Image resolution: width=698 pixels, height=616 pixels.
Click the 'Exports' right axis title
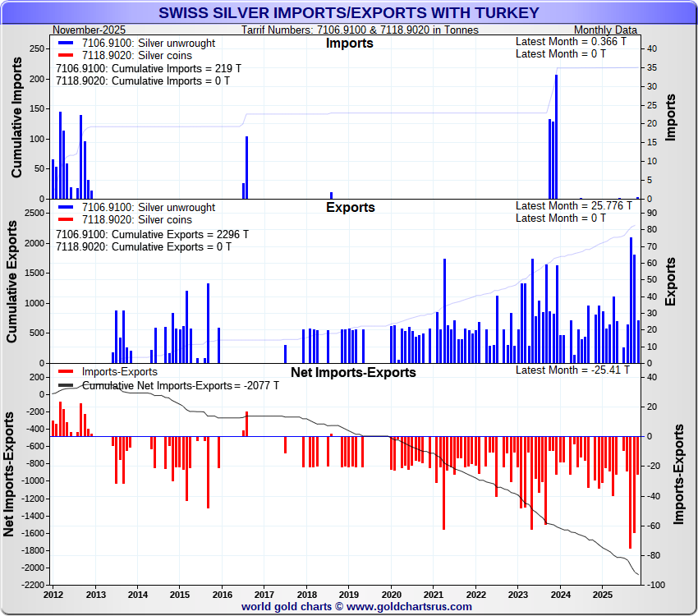pos(670,282)
